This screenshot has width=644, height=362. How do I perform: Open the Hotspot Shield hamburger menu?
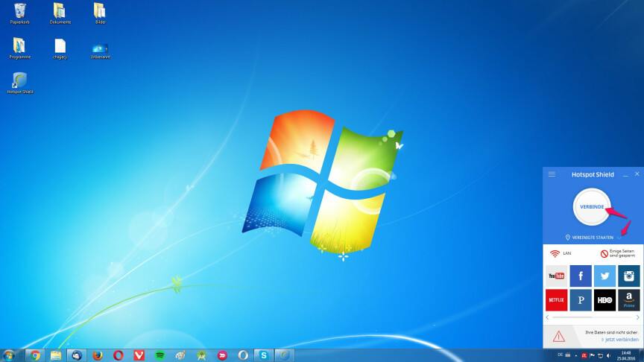tap(552, 174)
